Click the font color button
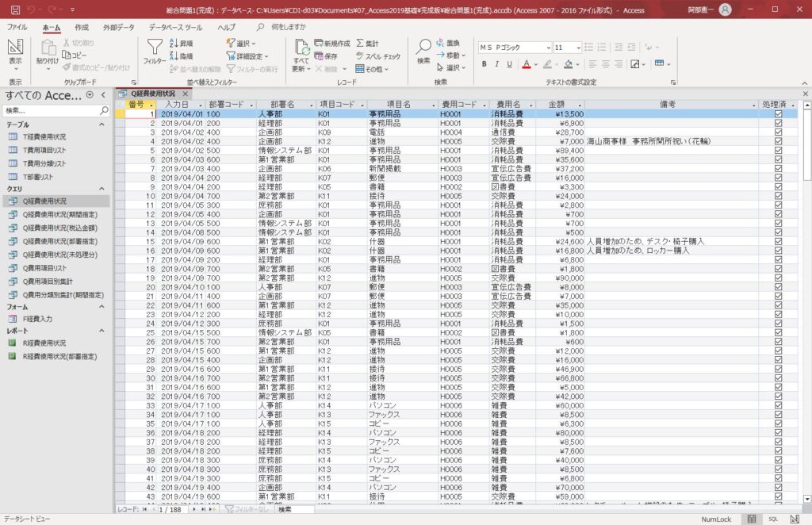Image resolution: width=812 pixels, height=525 pixels. (x=527, y=64)
